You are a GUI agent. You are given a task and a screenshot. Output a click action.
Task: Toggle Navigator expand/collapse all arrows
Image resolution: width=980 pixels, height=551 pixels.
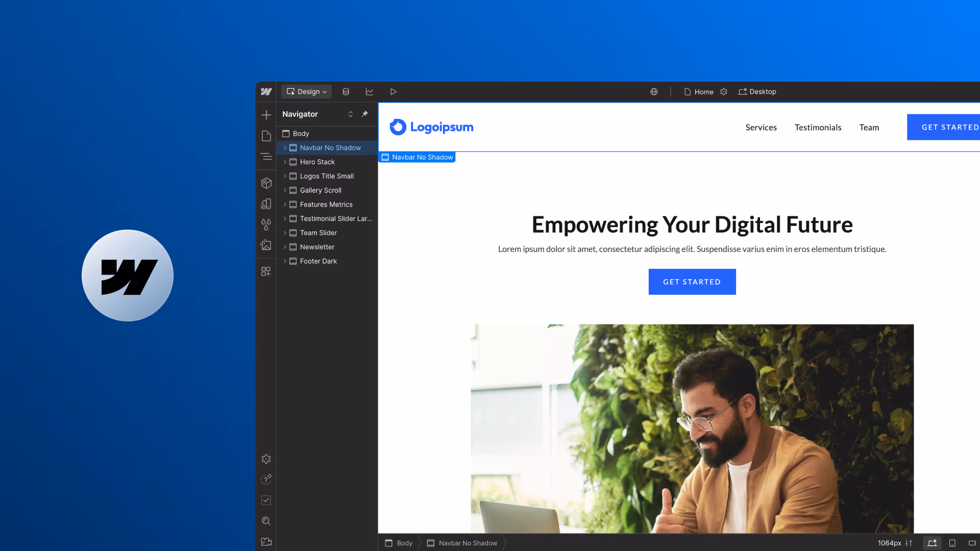pos(351,114)
